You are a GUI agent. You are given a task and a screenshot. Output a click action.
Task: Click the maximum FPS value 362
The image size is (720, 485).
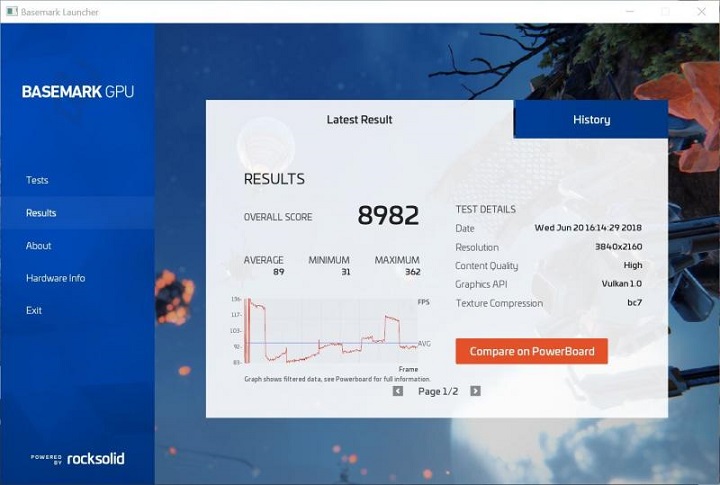click(413, 272)
